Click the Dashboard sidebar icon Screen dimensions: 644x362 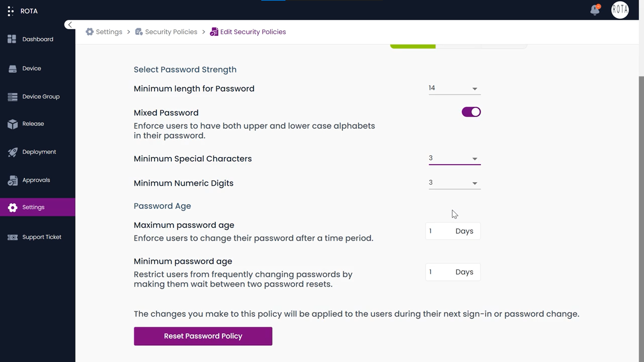[12, 39]
